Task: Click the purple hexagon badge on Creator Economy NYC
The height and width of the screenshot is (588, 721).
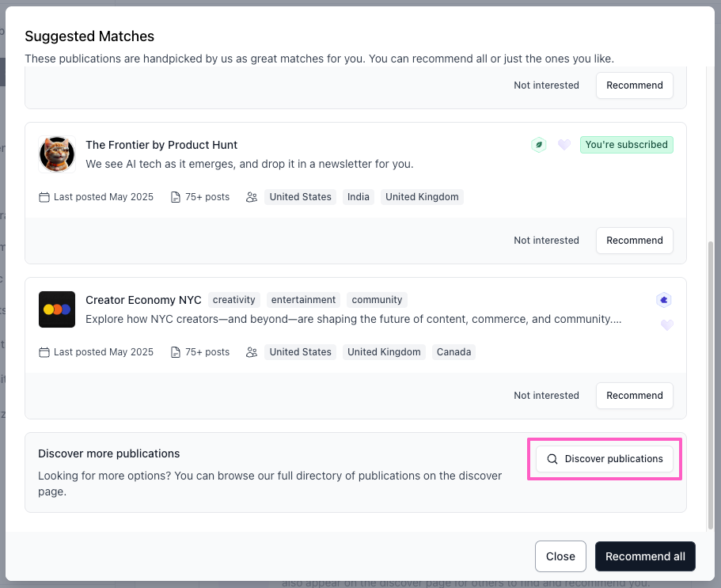Action: coord(664,300)
